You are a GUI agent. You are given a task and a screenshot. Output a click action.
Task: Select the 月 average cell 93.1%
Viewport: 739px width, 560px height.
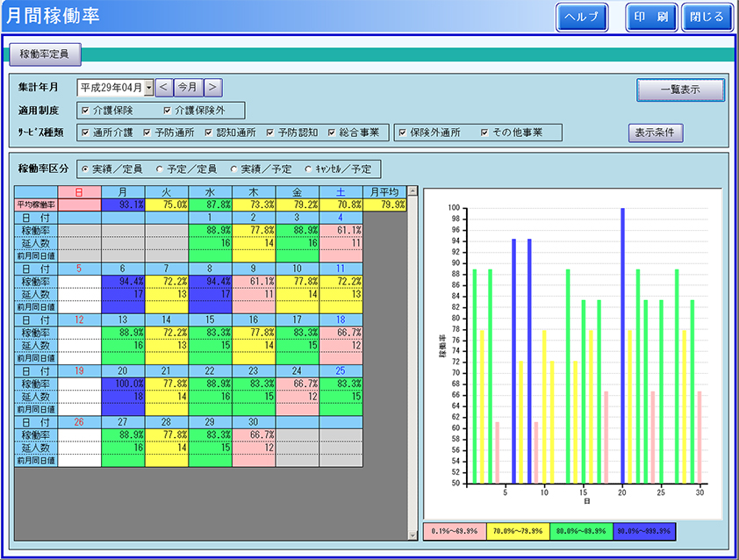[123, 205]
